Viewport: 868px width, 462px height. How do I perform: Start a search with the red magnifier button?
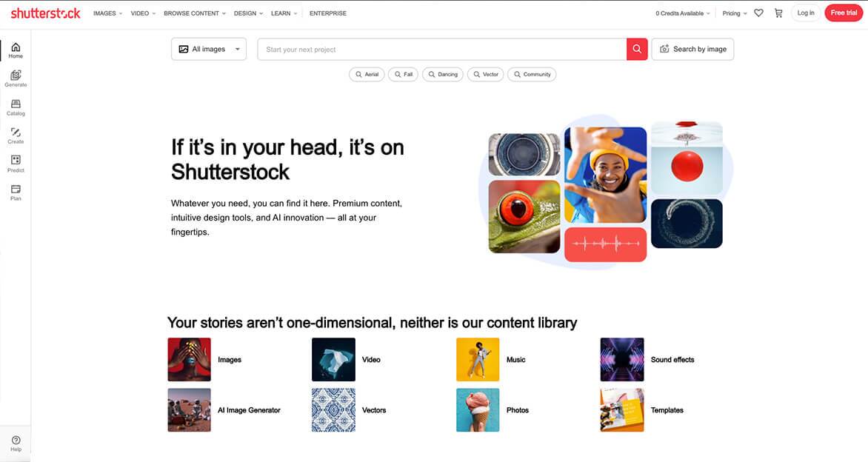636,49
